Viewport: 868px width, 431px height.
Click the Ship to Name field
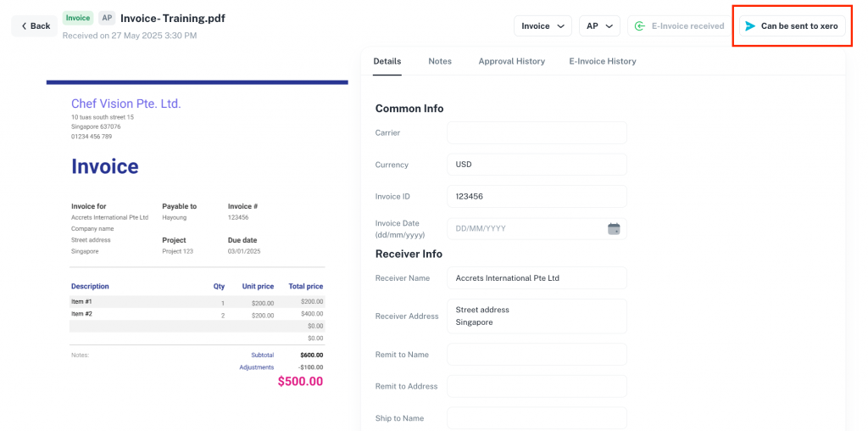coord(537,418)
